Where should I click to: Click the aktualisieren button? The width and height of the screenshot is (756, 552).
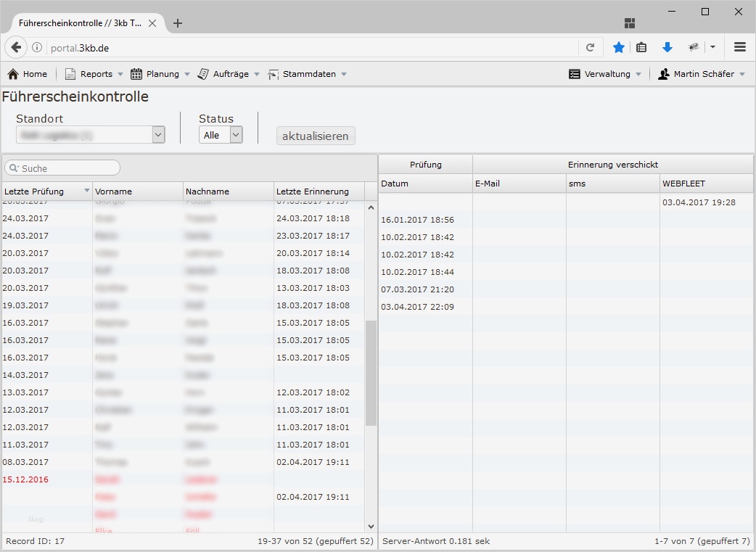(316, 136)
